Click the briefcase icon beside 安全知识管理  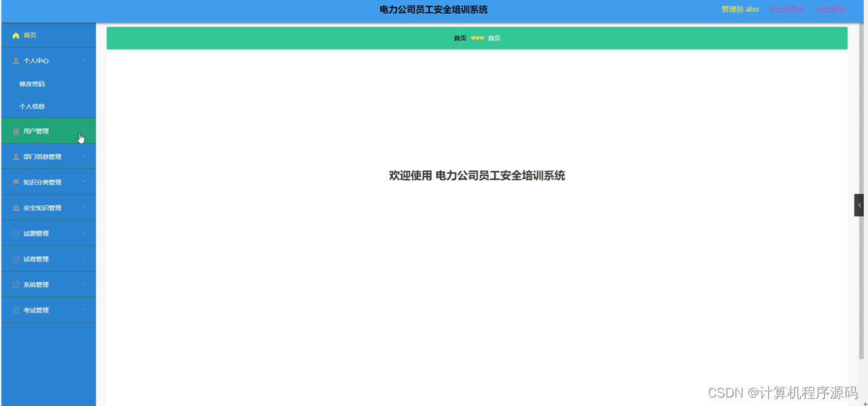[16, 208]
